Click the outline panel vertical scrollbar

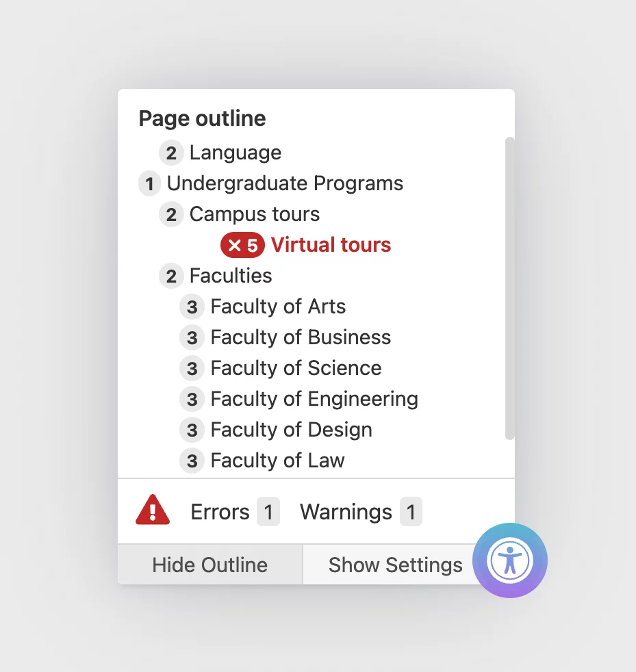(x=509, y=288)
